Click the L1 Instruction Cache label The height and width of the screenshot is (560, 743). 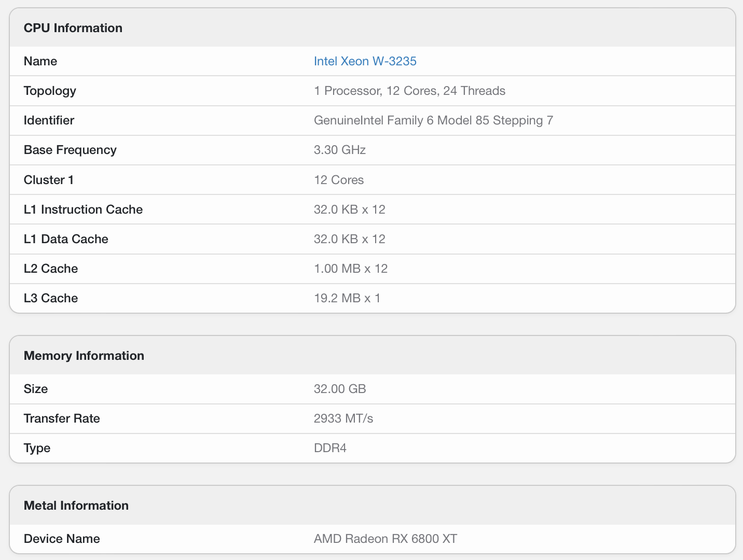[83, 209]
